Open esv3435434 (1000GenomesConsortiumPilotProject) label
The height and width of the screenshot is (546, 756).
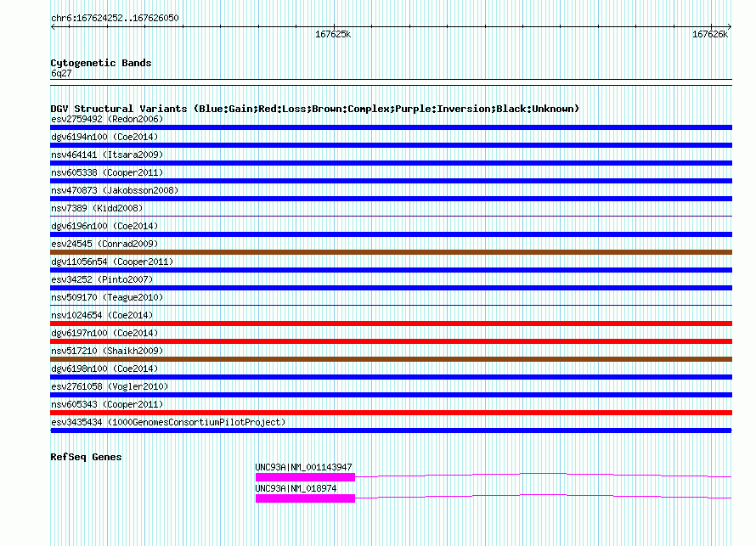(x=168, y=422)
